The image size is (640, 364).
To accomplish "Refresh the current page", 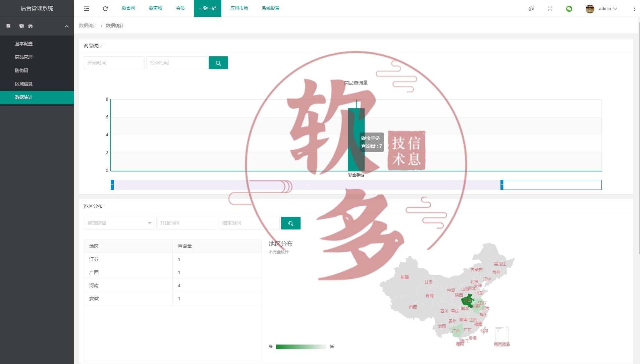I will (x=105, y=8).
